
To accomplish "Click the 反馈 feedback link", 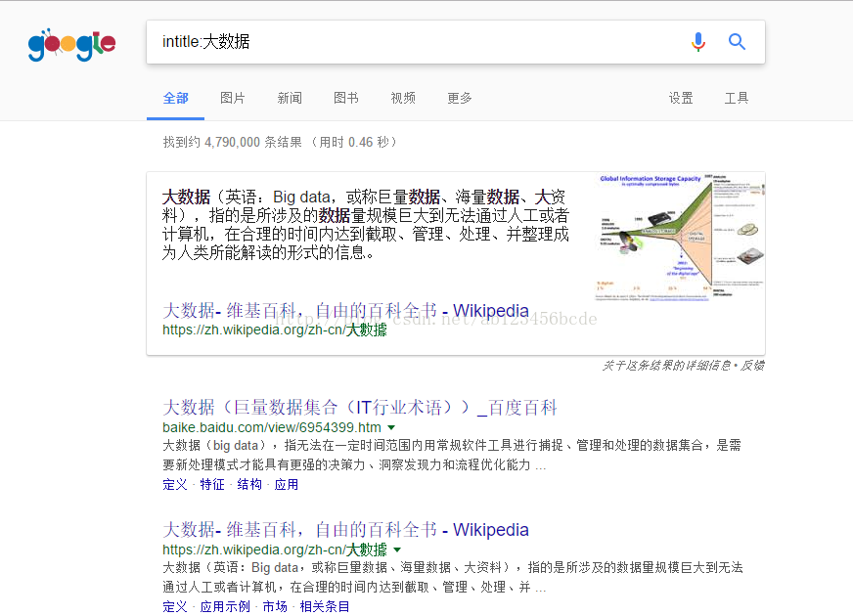I will click(752, 366).
